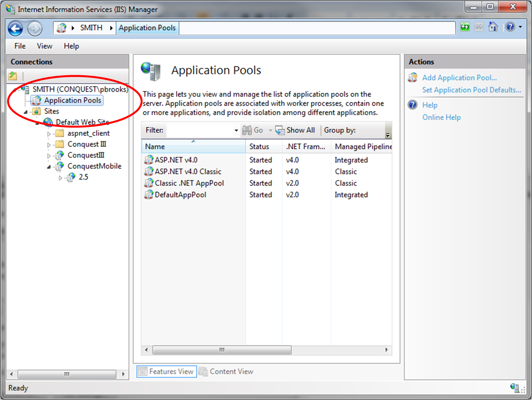Click the Sites folder icon
Image resolution: width=532 pixels, height=400 pixels.
click(x=36, y=111)
